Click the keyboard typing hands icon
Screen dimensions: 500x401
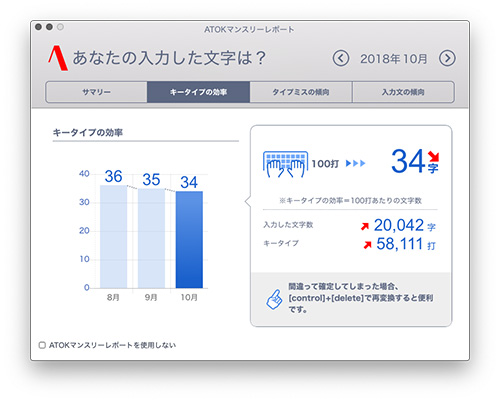tap(285, 164)
